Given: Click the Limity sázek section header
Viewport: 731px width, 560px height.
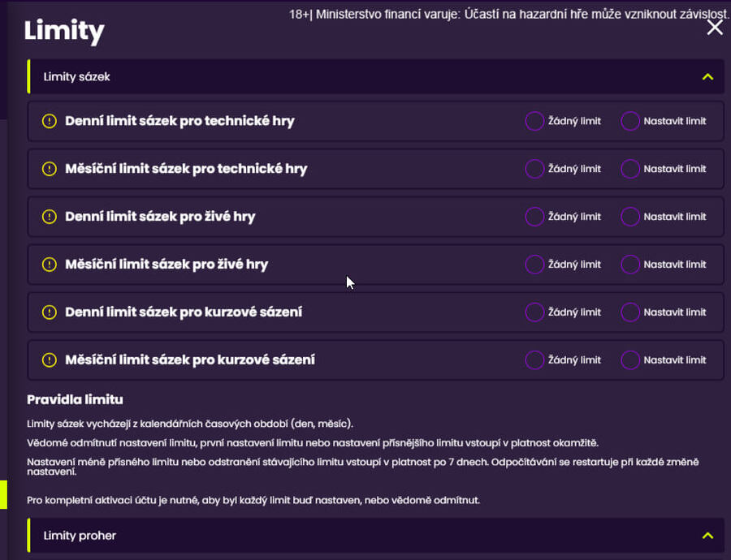Looking at the screenshot, I should pos(376,77).
